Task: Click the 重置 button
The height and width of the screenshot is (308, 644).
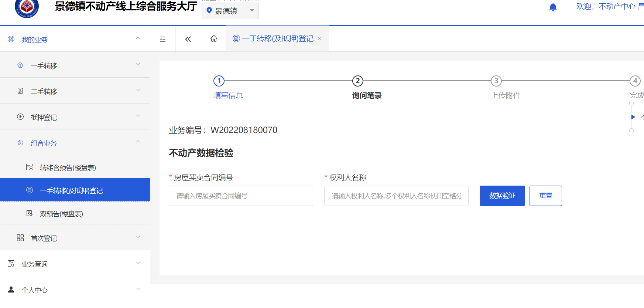Action: point(545,196)
